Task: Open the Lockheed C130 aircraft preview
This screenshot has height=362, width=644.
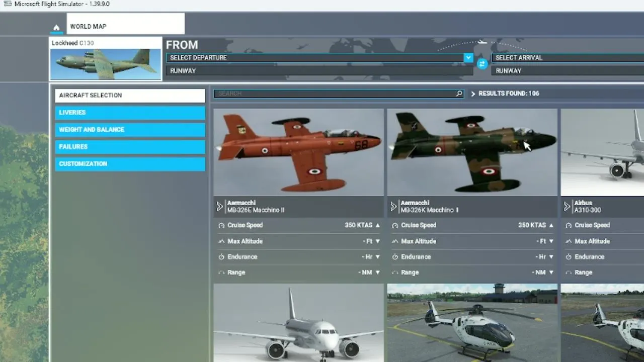Action: (x=106, y=59)
